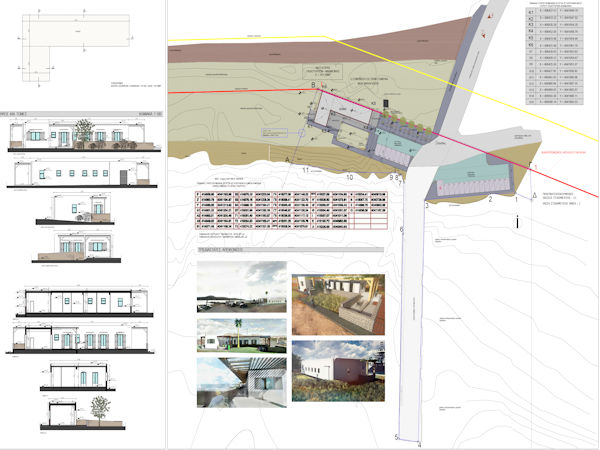Open the parking lot landscape rendering
600x450 pixels.
point(241,287)
